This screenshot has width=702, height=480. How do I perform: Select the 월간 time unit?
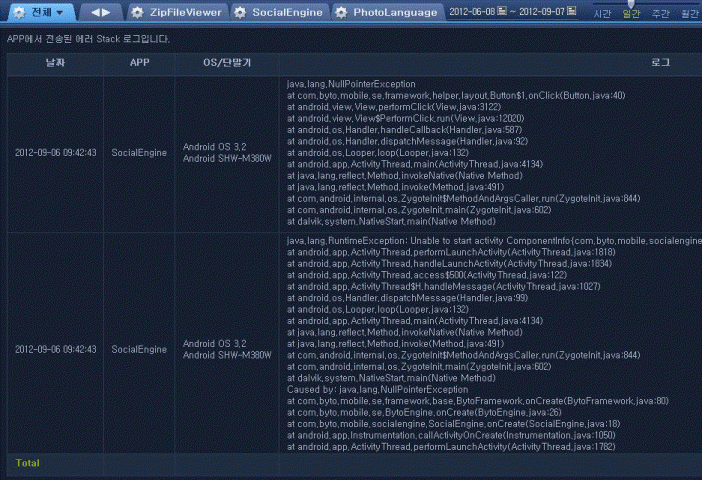[689, 14]
